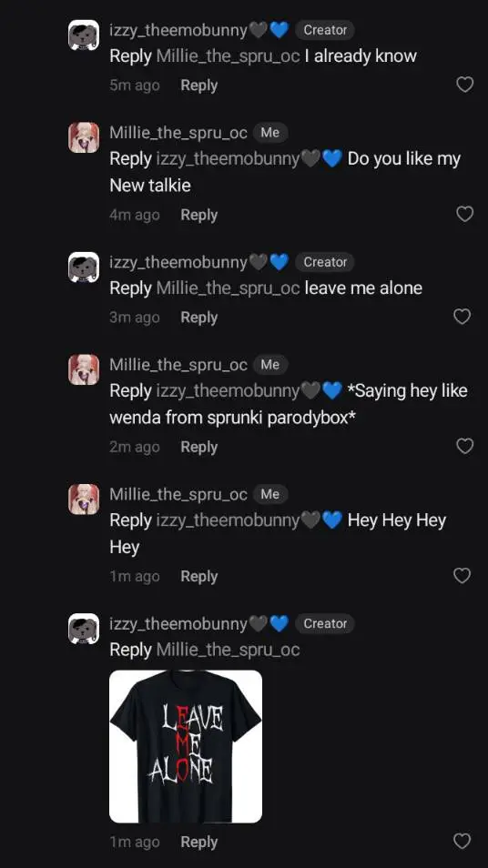Tap Millie avatar on 'Hey Hey Hey' comment
The height and width of the screenshot is (868, 488).
coord(84,500)
